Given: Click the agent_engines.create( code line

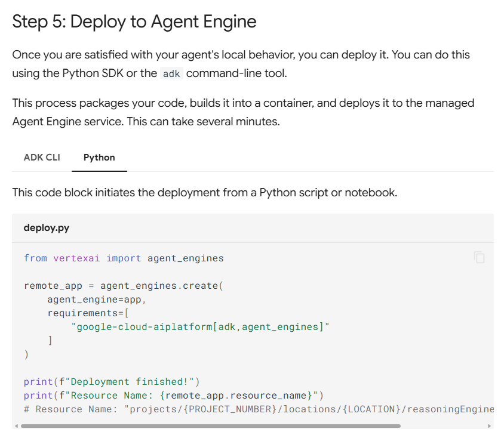Looking at the screenshot, I should (x=124, y=286).
